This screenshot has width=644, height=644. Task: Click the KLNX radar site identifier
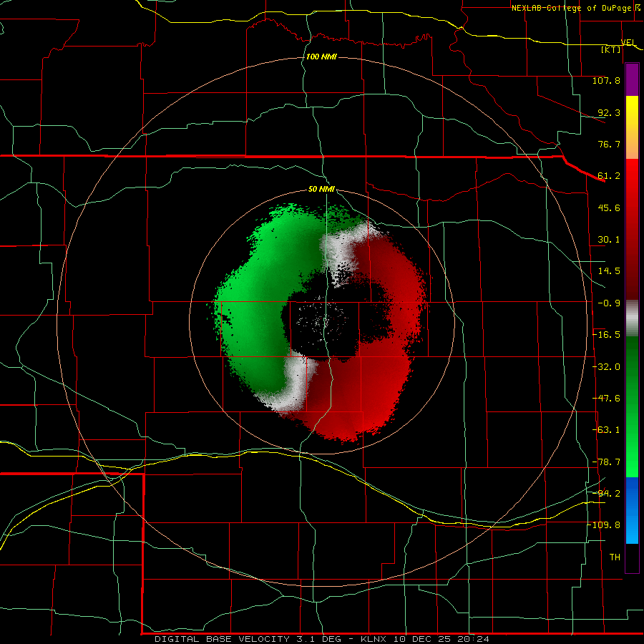pyautogui.click(x=374, y=639)
